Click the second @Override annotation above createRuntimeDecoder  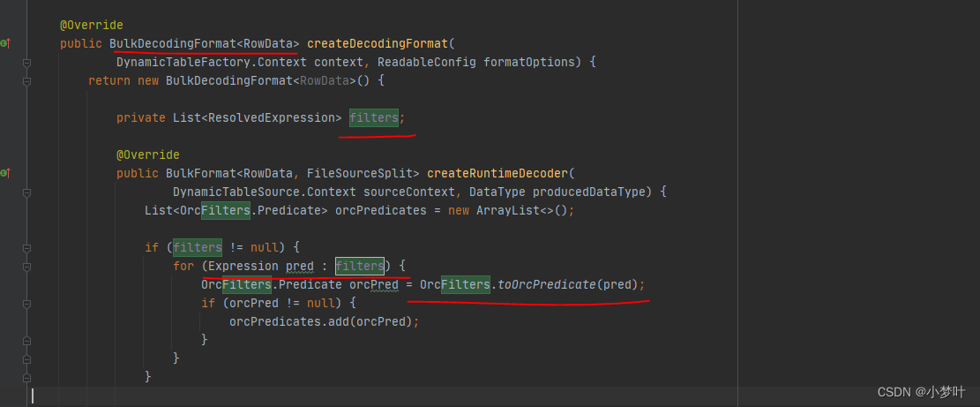tap(148, 155)
